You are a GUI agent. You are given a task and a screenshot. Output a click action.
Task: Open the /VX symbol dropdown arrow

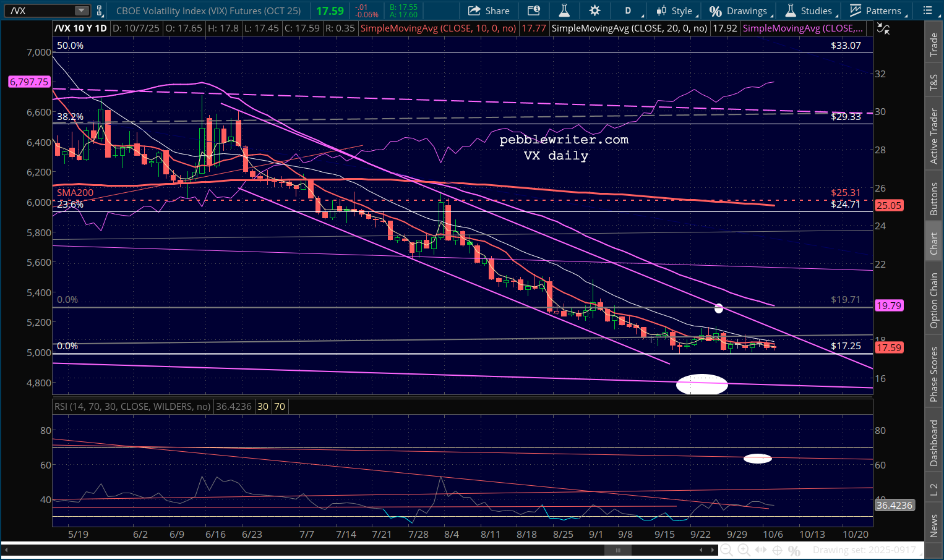82,11
